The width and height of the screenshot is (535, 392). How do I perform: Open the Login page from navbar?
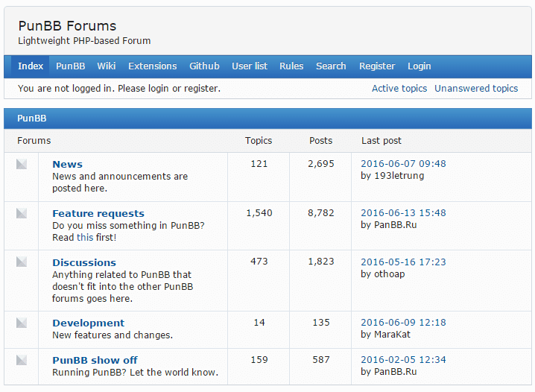point(420,66)
